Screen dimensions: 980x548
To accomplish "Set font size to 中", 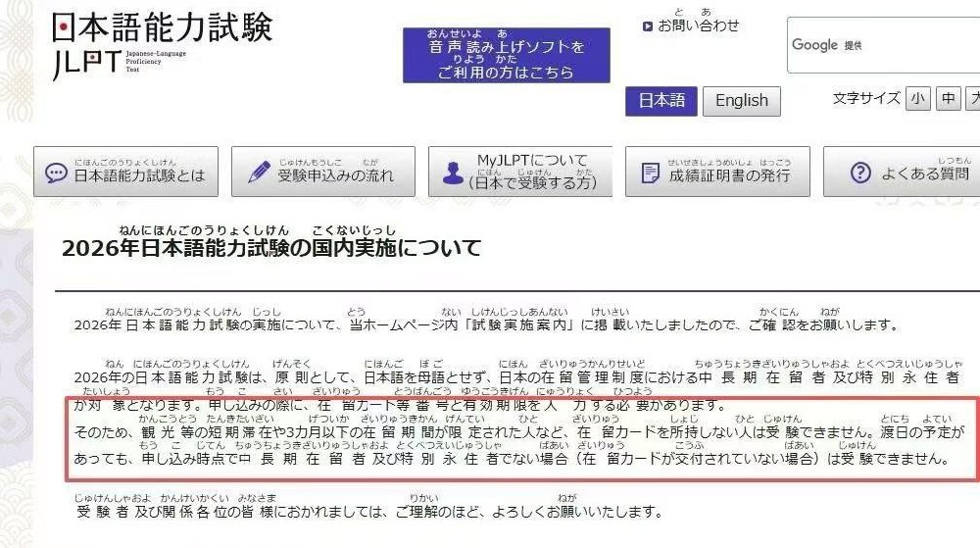I will (x=948, y=99).
